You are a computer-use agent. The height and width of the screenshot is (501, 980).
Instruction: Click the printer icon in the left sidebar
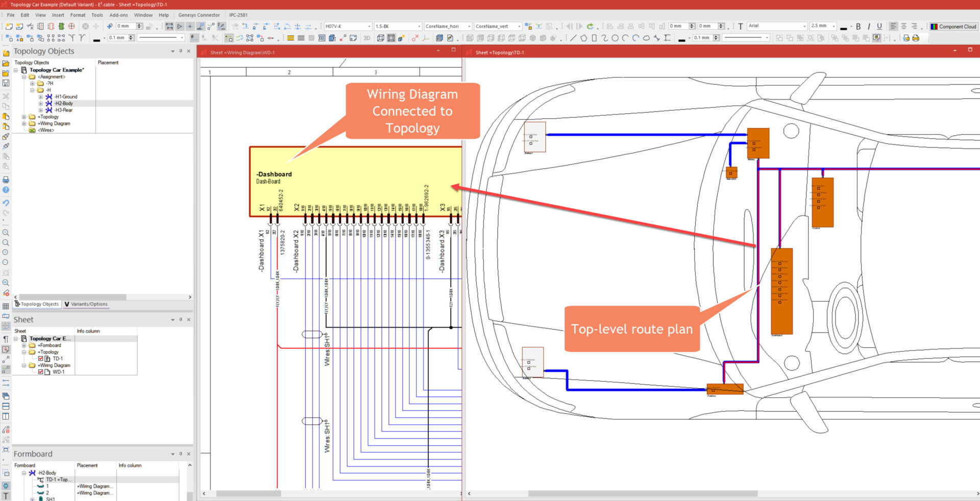point(6,180)
